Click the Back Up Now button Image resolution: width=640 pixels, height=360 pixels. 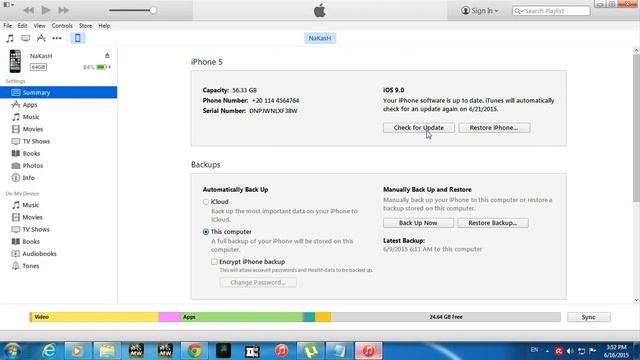click(x=418, y=223)
